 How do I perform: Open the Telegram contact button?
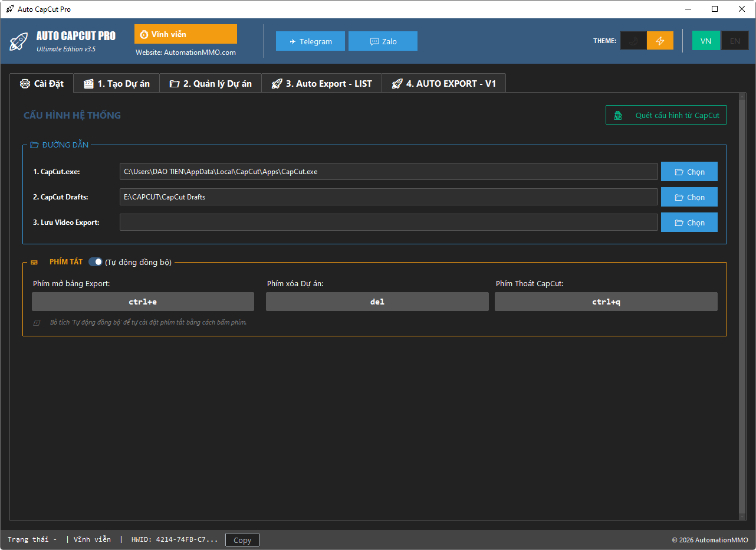(310, 41)
